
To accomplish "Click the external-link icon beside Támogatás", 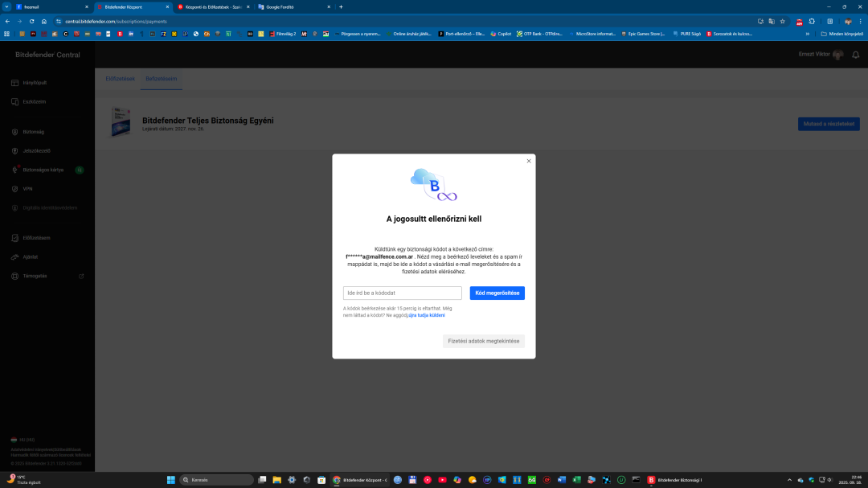I will [x=81, y=276].
